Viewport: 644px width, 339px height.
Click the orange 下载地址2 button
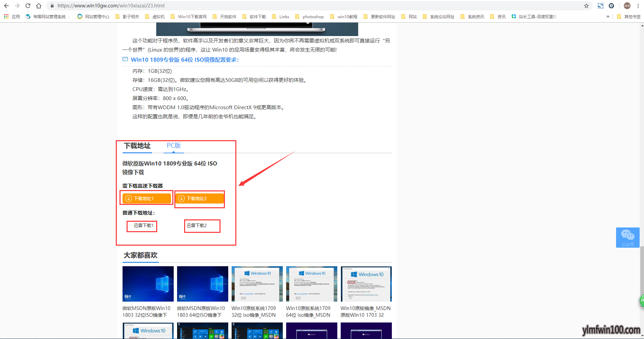pyautogui.click(x=200, y=198)
